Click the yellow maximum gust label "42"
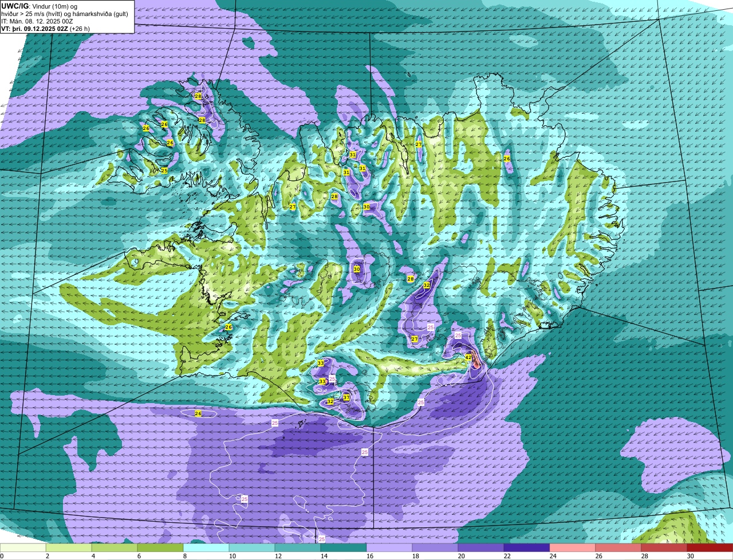Viewport: 733px width, 560px height. pos(468,357)
